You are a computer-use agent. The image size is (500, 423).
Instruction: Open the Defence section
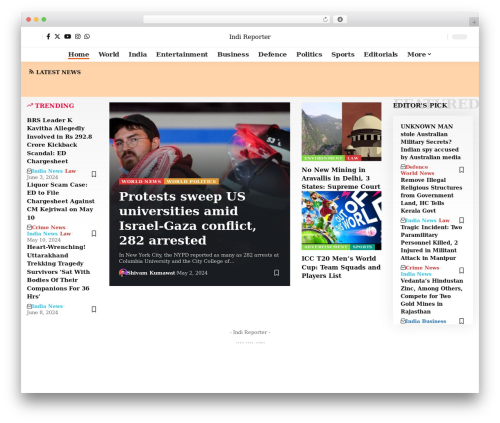[x=272, y=54]
